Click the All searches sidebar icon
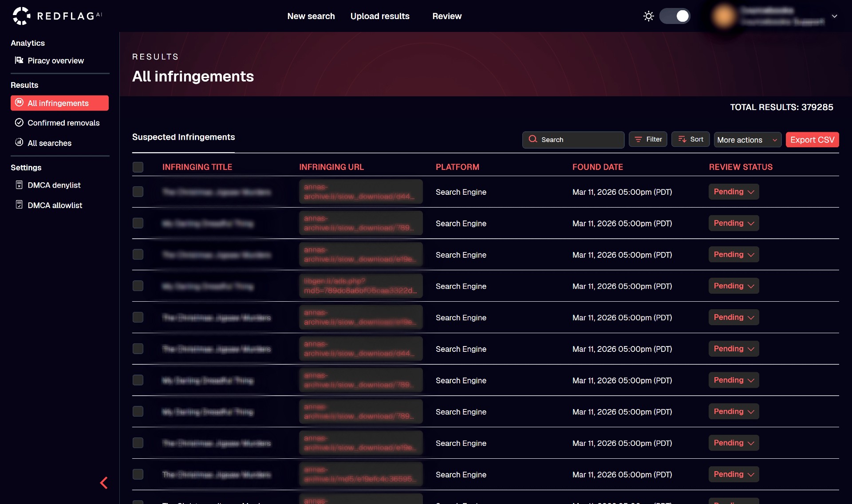This screenshot has width=852, height=504. [x=19, y=143]
